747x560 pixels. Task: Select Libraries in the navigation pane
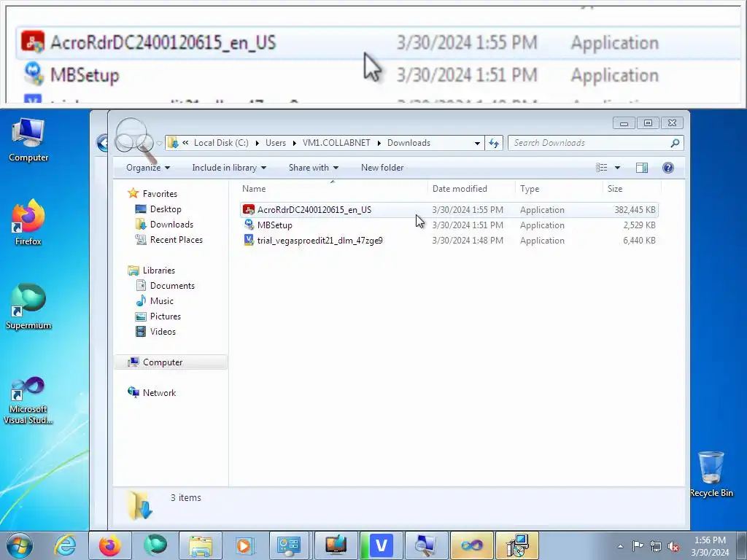[152, 270]
